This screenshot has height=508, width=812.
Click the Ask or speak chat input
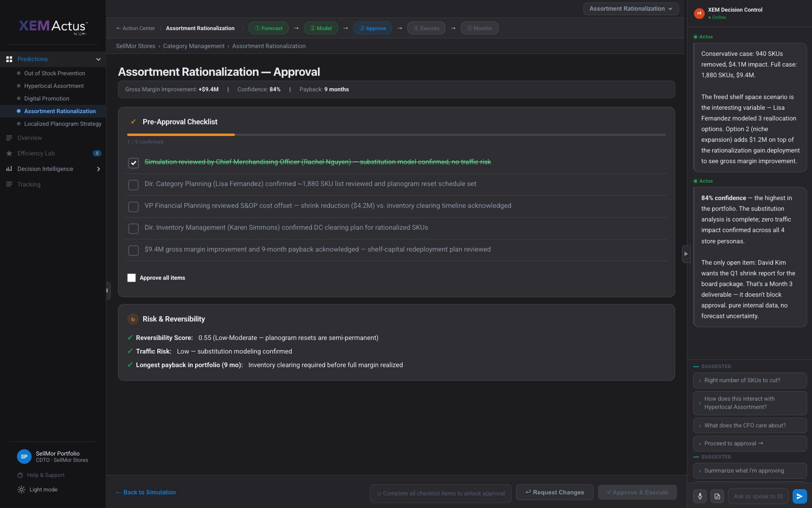pyautogui.click(x=758, y=496)
